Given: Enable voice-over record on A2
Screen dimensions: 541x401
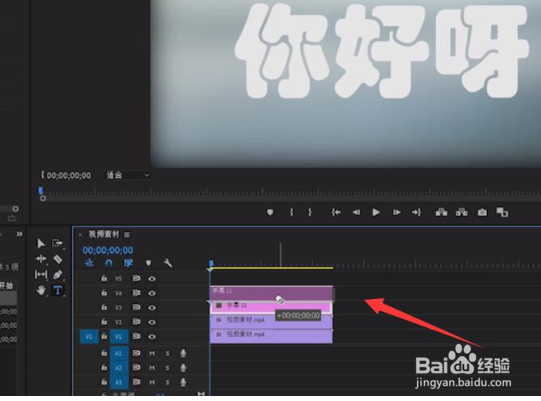Looking at the screenshot, I should click(x=183, y=368).
